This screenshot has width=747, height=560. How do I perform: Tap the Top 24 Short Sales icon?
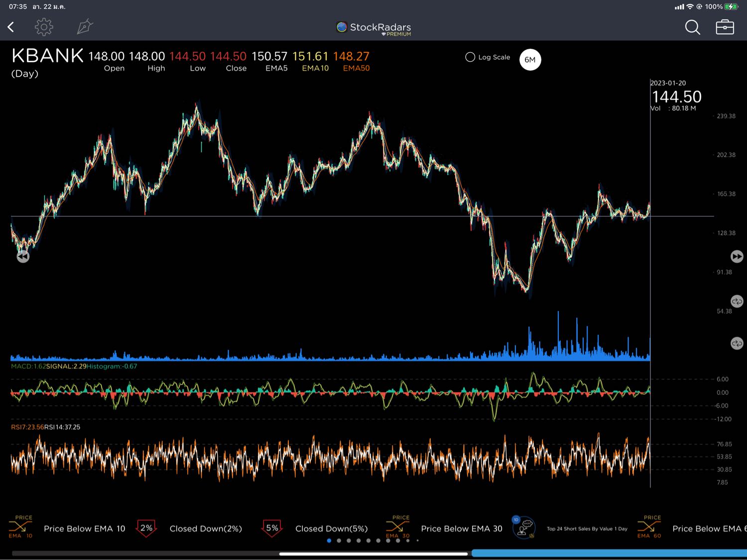point(523,528)
